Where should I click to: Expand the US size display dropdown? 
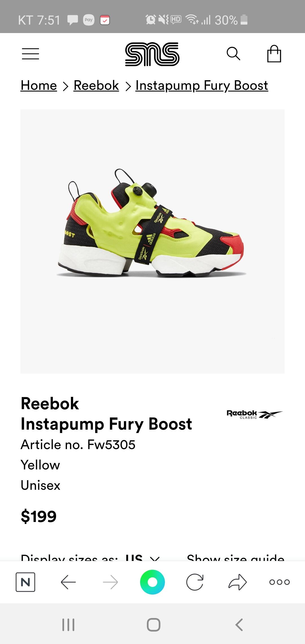143,558
